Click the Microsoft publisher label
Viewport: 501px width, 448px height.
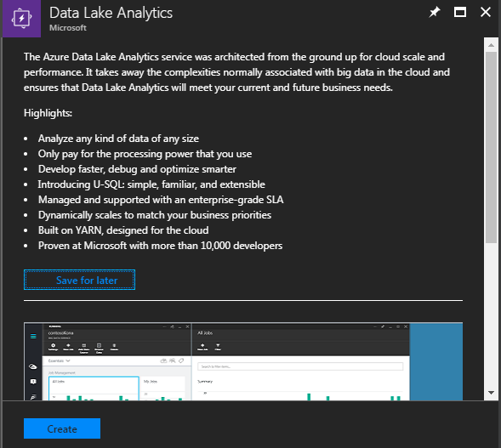[68, 28]
